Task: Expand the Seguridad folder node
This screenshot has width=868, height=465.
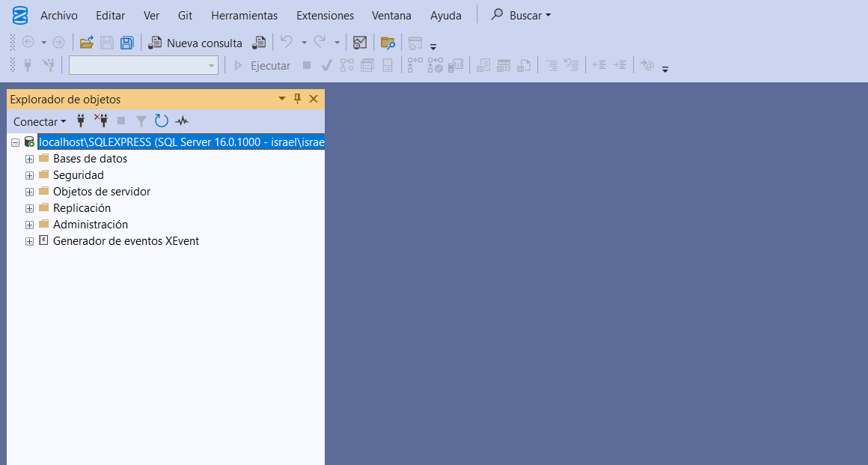Action: pyautogui.click(x=30, y=175)
